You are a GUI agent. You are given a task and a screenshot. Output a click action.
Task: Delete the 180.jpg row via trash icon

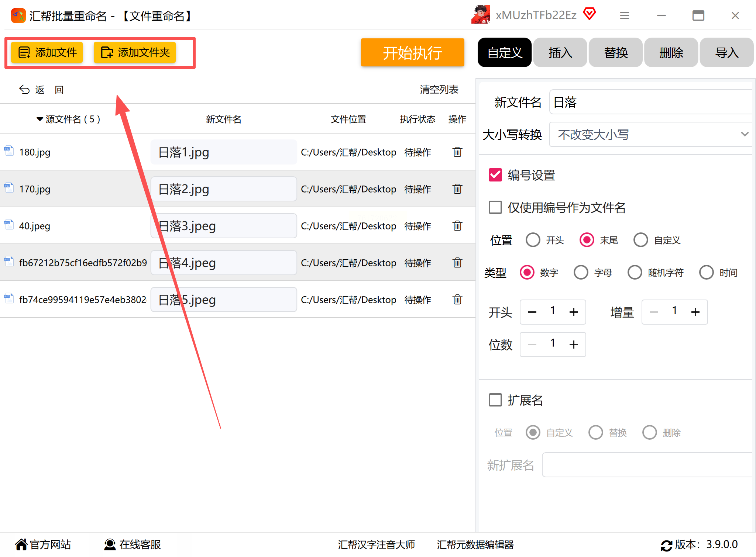[457, 152]
